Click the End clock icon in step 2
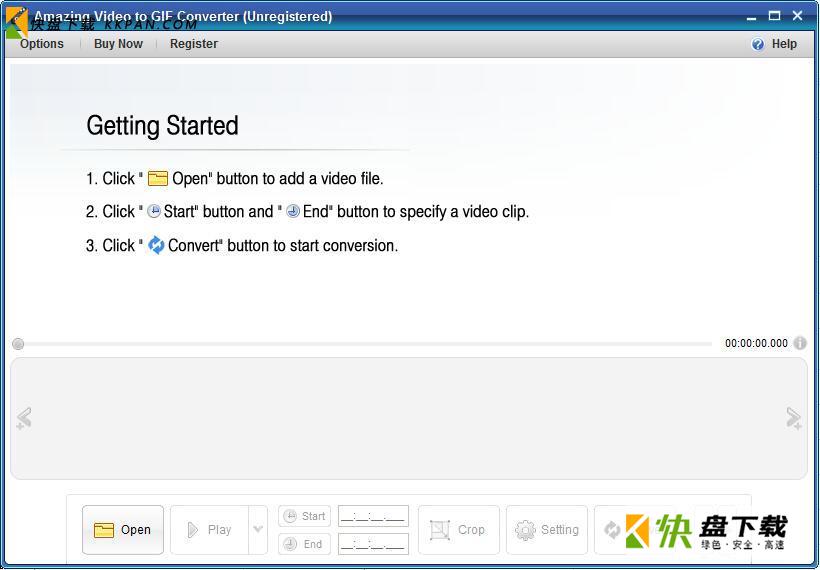The image size is (820, 570). point(293,211)
